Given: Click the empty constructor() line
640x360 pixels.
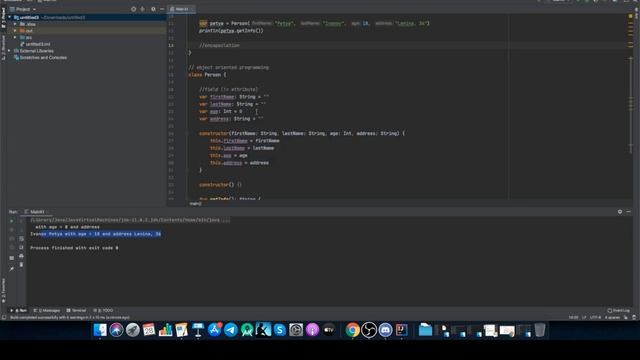Looking at the screenshot, I should [x=220, y=184].
